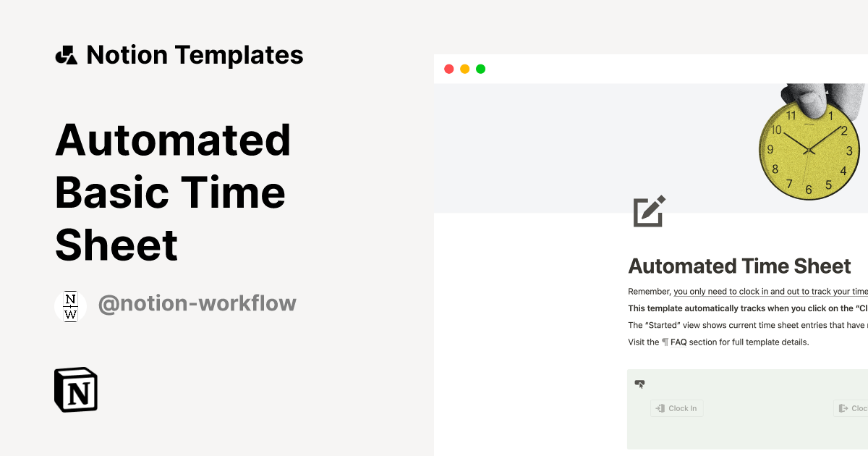Click the Automated Time Sheet page title
This screenshot has height=456, width=868.
(x=739, y=266)
